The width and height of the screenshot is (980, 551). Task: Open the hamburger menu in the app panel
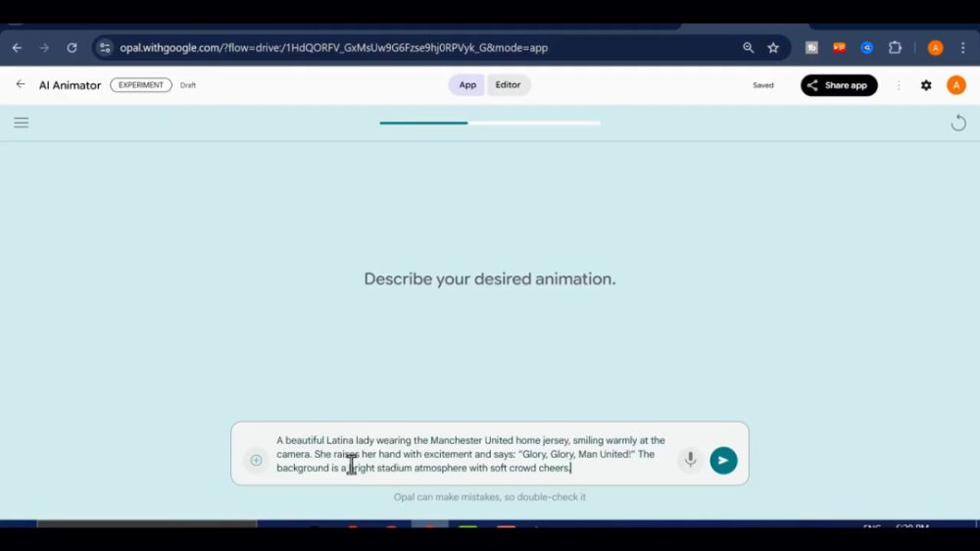(21, 123)
